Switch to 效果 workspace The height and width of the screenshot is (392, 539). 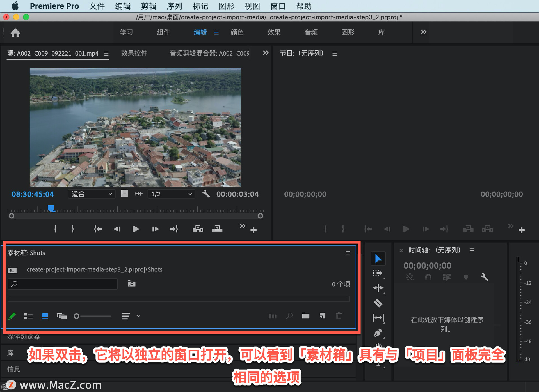[x=274, y=32]
